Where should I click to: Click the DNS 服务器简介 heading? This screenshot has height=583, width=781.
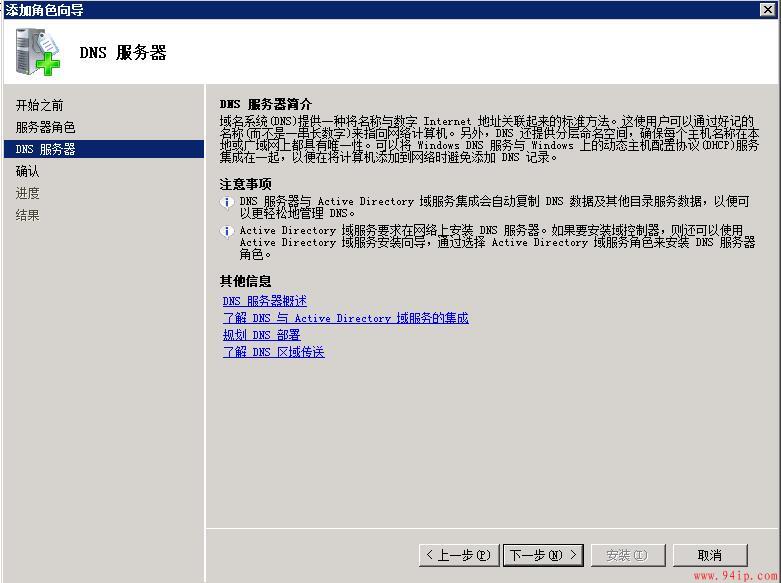pos(265,104)
